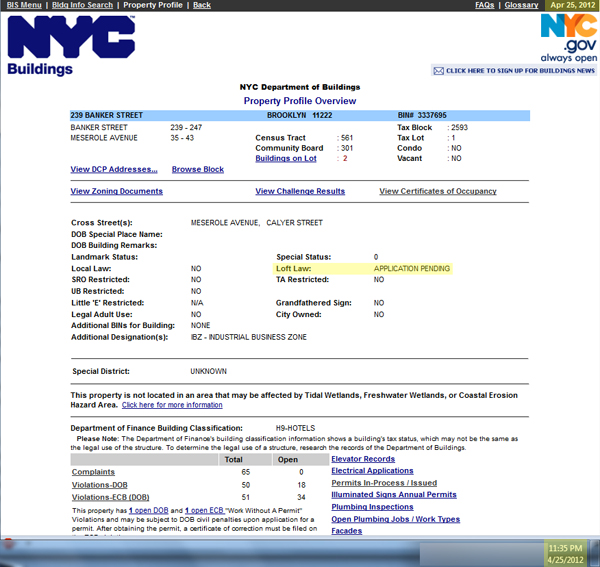
Task: Open the FAQs page
Action: tap(484, 5)
